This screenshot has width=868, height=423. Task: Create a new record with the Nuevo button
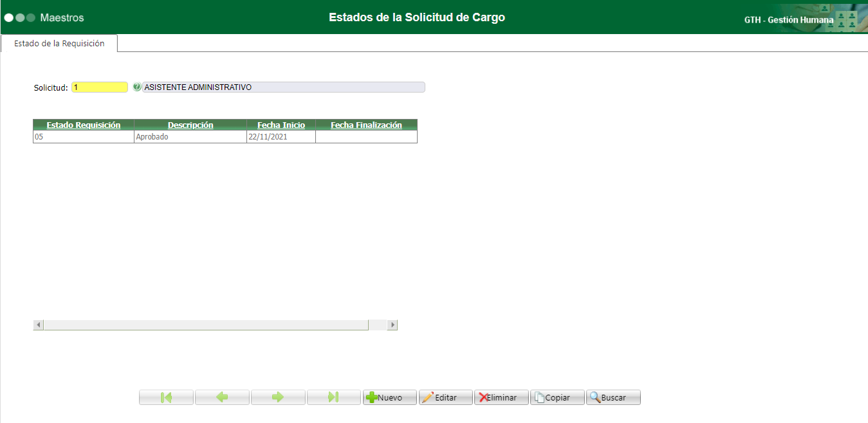[389, 397]
